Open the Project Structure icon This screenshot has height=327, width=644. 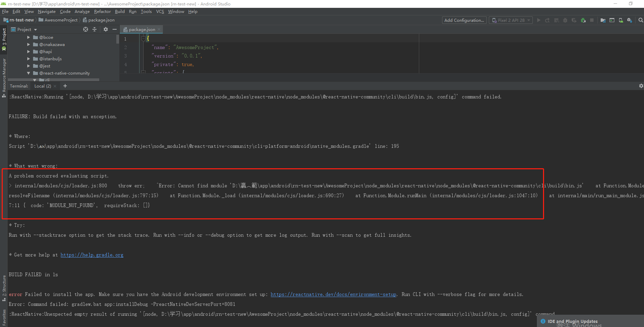(603, 20)
